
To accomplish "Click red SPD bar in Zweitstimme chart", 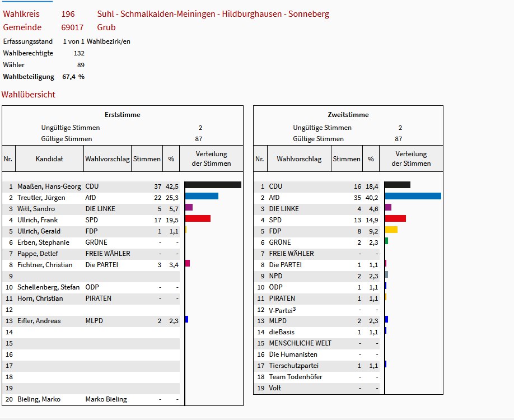I will pyautogui.click(x=395, y=218).
